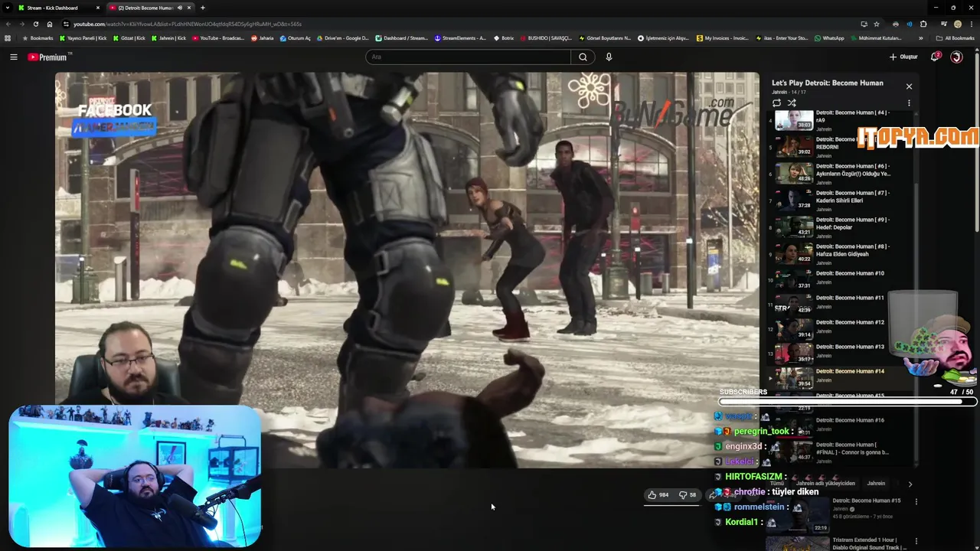
Task: Open Detroit: Become Human #10 thumbnail
Action: click(794, 279)
